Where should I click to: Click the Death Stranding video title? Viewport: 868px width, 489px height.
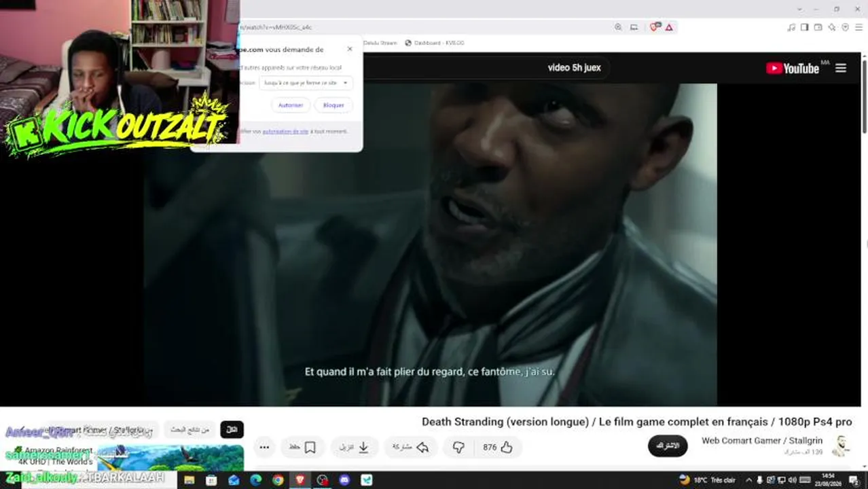coord(636,422)
